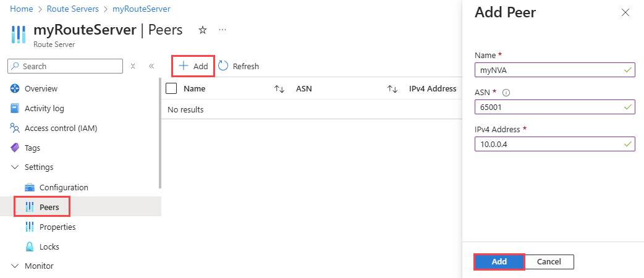The width and height of the screenshot is (644, 278).
Task: Tick the select-all checkbox in table header
Action: (x=171, y=88)
